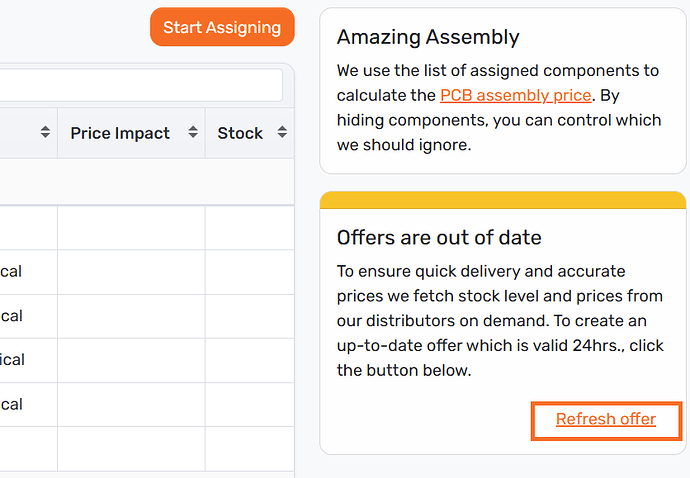Click the first empty Price Impact cell
The height and width of the screenshot is (478, 690).
coord(131,228)
